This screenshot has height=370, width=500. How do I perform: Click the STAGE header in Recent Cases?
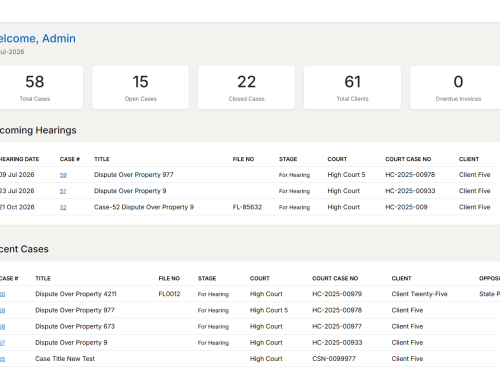tap(207, 278)
